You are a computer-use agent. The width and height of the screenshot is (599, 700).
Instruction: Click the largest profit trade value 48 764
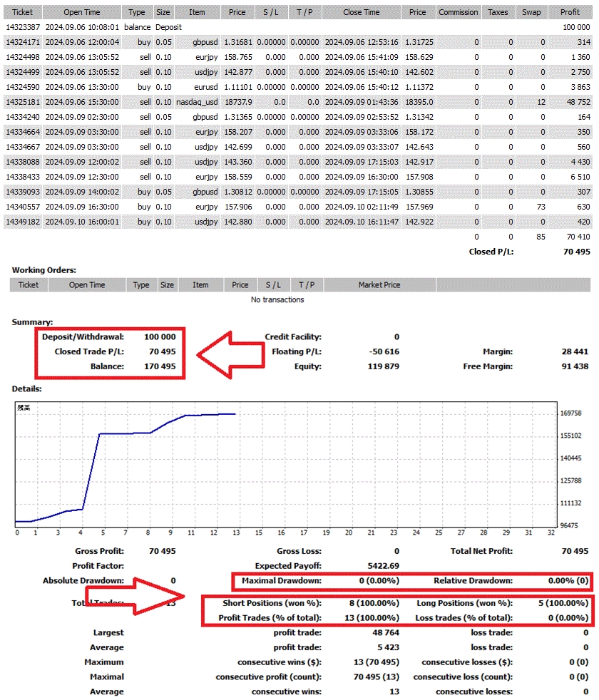[x=386, y=632]
